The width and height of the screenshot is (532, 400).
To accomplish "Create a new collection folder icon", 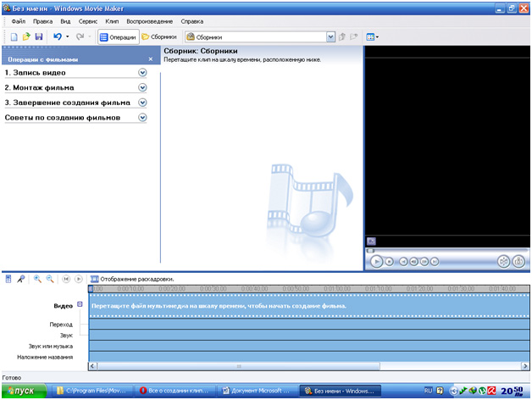I will click(x=353, y=36).
